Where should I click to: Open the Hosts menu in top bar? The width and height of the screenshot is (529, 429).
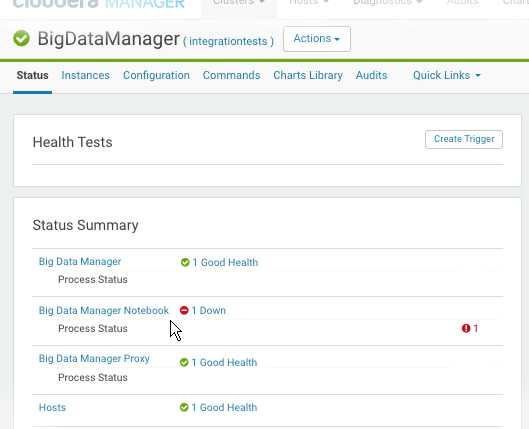(x=309, y=3)
